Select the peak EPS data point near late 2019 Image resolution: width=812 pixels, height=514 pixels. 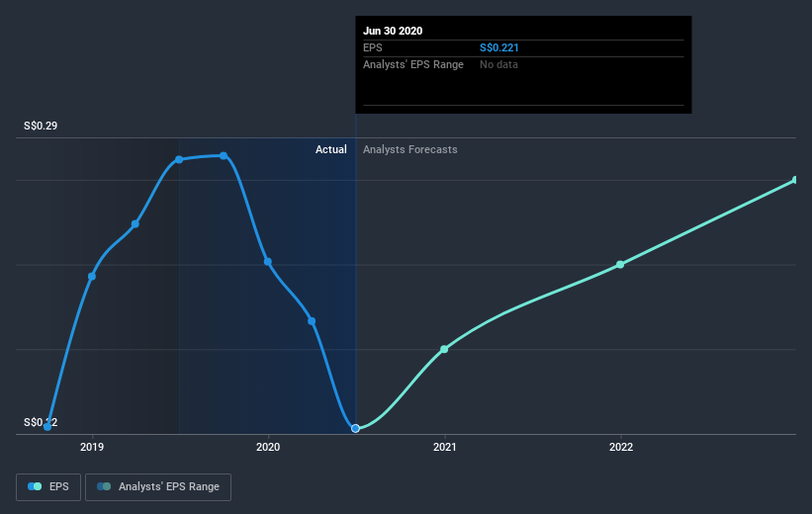pyautogui.click(x=224, y=155)
